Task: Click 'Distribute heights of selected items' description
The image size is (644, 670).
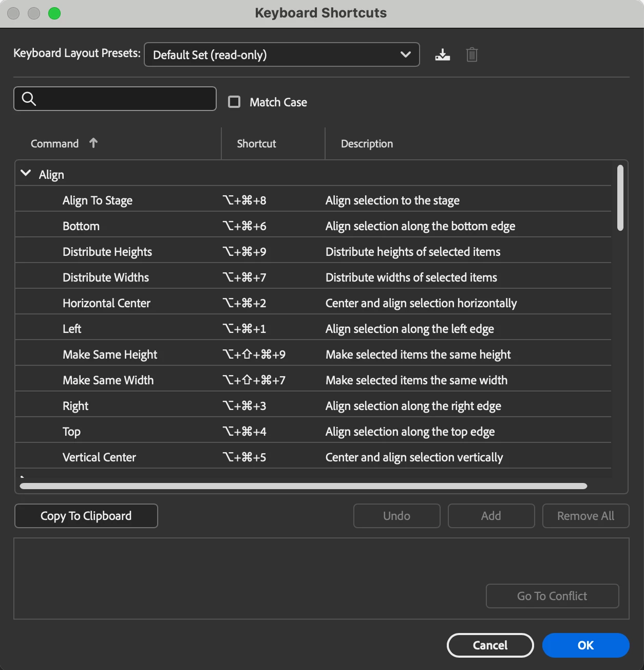Action: pyautogui.click(x=413, y=252)
